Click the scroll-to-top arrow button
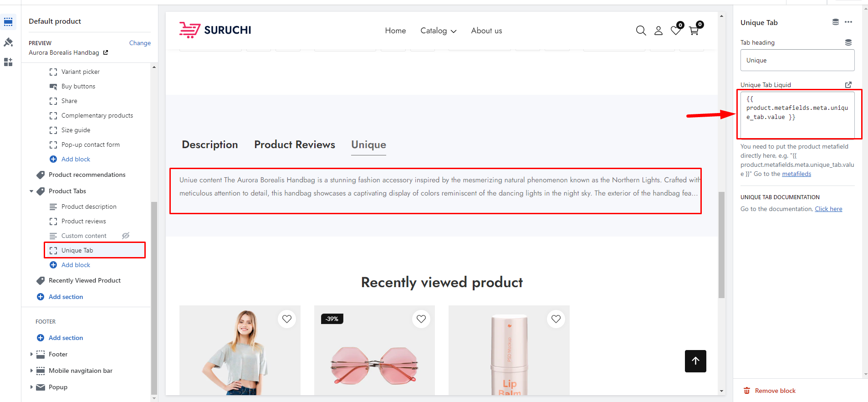The width and height of the screenshot is (868, 402). point(695,361)
